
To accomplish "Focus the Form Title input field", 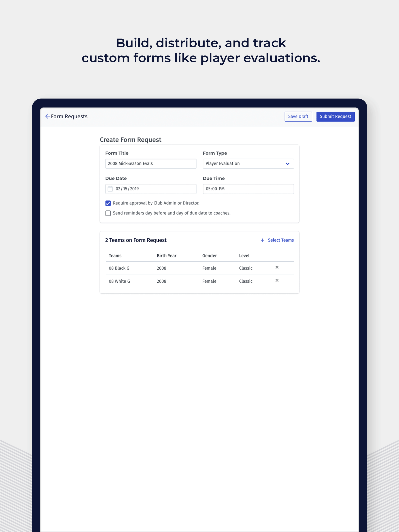I will (151, 164).
